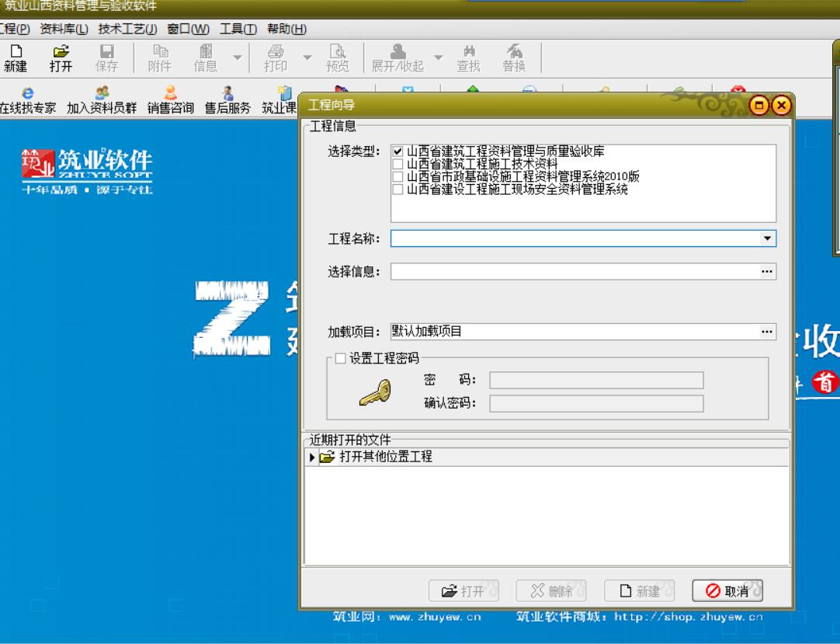Click the 打印 printer toolbar icon
The width and height of the screenshot is (840, 644).
coord(276,58)
